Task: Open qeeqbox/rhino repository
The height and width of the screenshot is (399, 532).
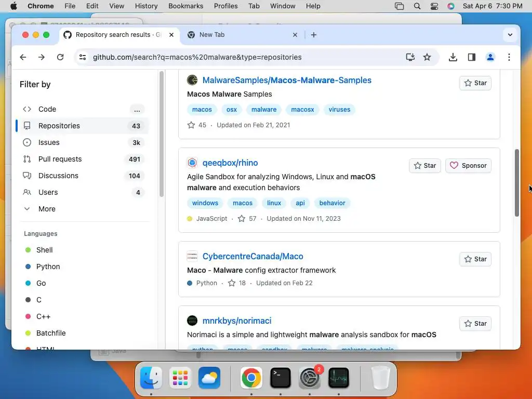Action: [x=230, y=163]
